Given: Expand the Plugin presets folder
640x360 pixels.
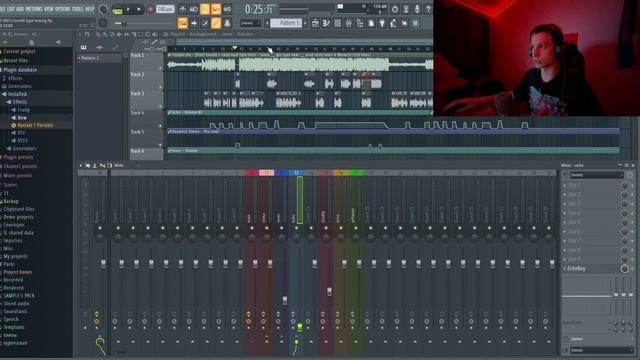Looking at the screenshot, I should [x=18, y=157].
